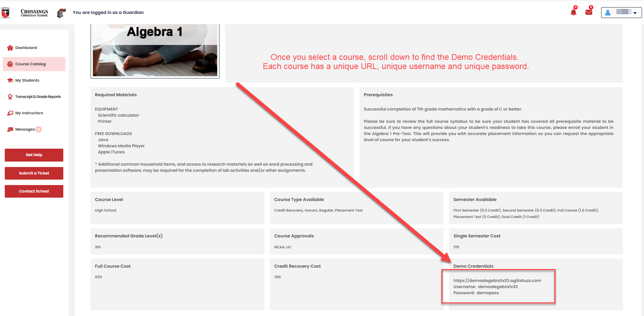Click the Messages envelope icon in sidebar
Screen dimensions: 644x316
[10, 129]
